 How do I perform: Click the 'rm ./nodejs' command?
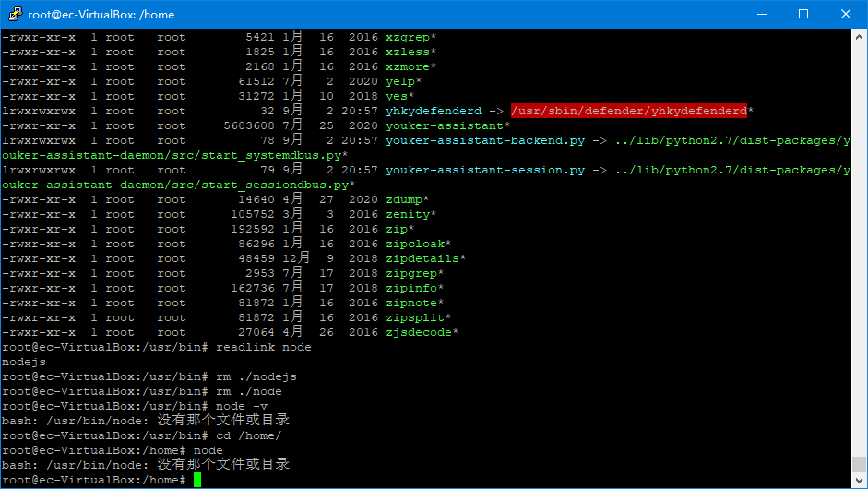click(x=256, y=376)
